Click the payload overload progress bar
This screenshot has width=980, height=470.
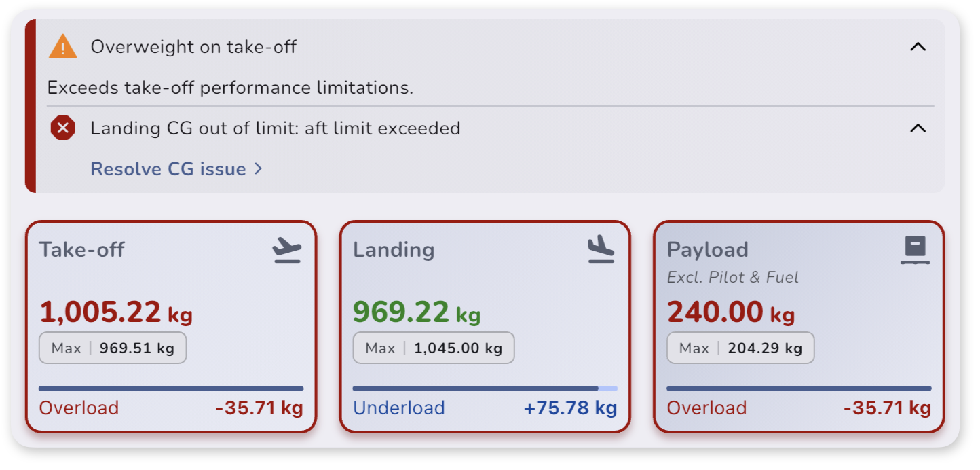click(x=799, y=388)
